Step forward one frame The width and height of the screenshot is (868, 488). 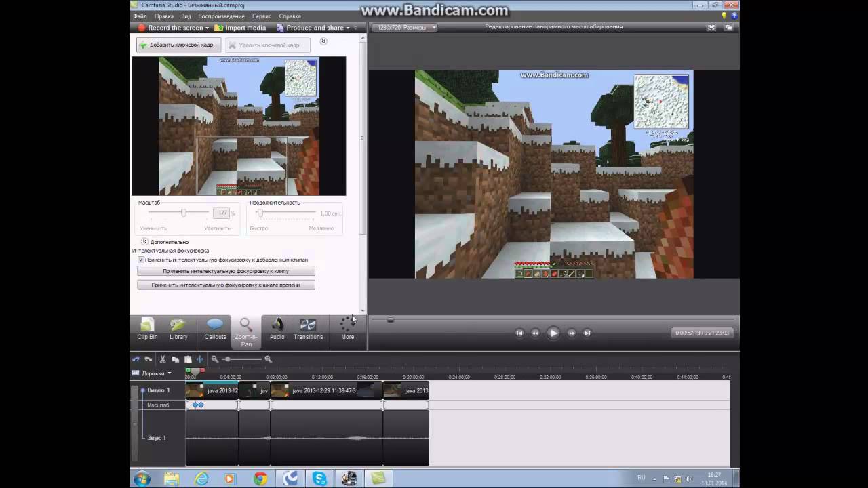pos(571,333)
